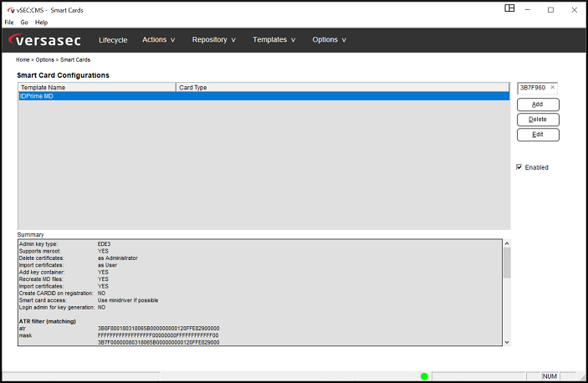The width and height of the screenshot is (588, 383).
Task: Maximize the vSEC:CMS window
Action: (x=550, y=10)
